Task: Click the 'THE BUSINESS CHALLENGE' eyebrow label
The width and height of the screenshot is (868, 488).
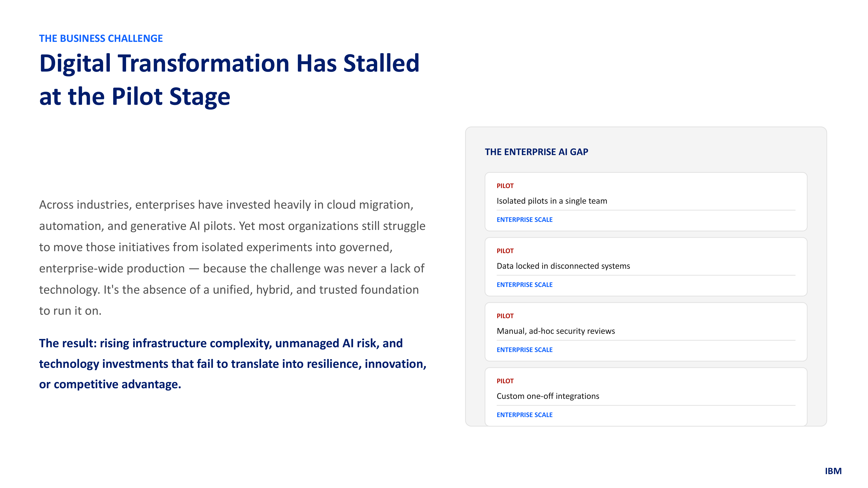Action: 101,38
